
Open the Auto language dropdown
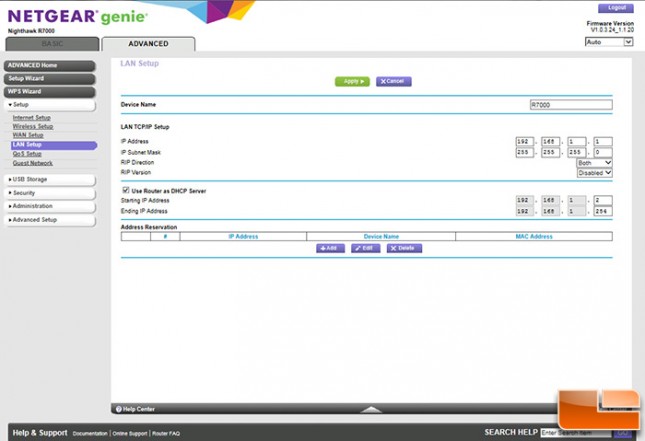coord(609,42)
